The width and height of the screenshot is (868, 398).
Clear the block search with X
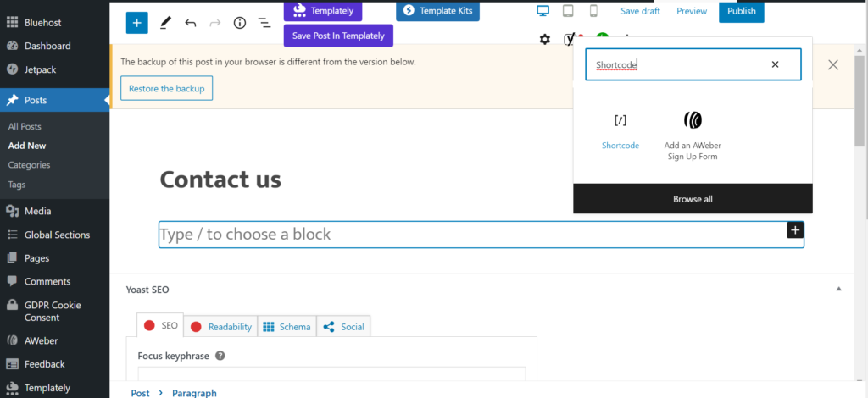(775, 64)
